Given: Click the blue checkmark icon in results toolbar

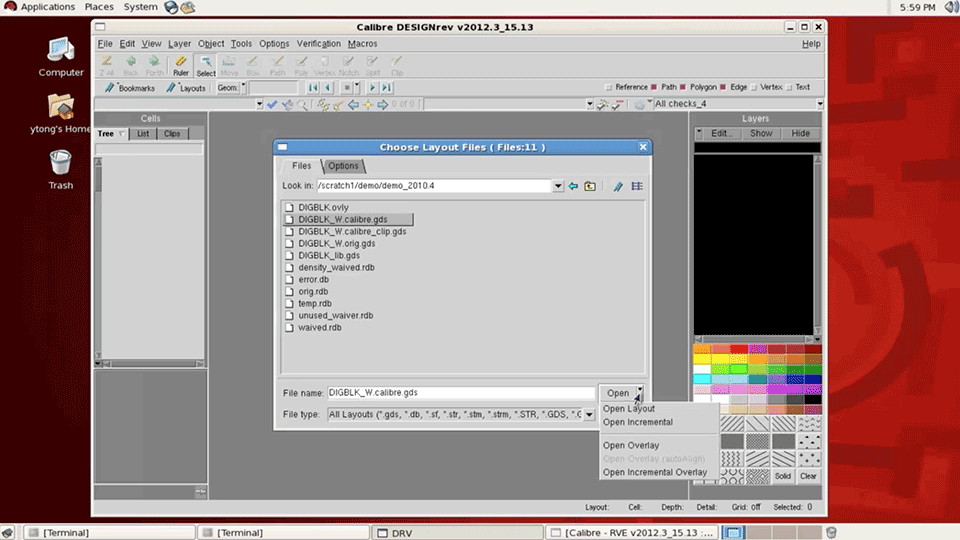Looking at the screenshot, I should [272, 105].
